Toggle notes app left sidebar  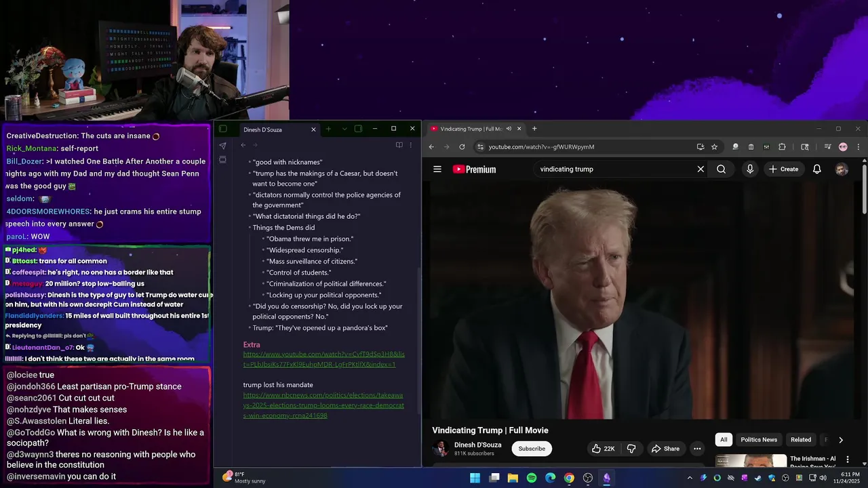tap(222, 129)
